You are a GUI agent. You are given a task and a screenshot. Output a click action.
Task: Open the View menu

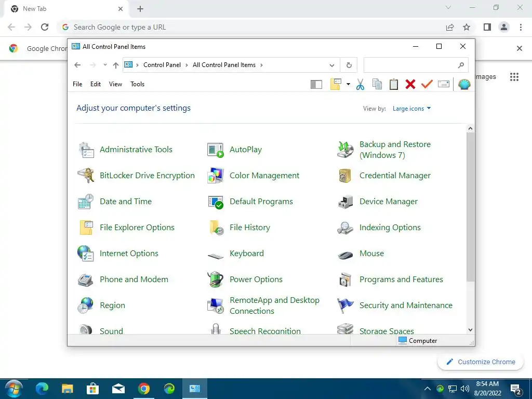pos(115,84)
